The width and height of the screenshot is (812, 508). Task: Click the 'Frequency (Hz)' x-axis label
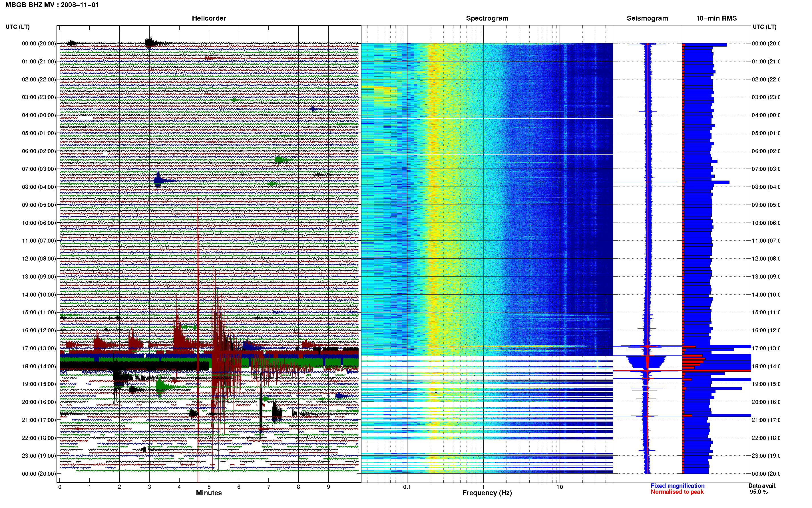(487, 493)
